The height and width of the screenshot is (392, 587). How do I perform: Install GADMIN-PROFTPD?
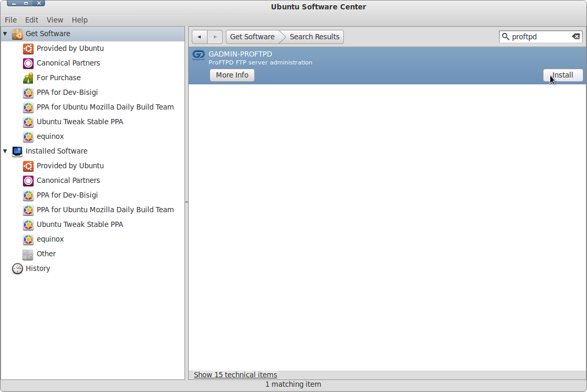click(x=563, y=75)
